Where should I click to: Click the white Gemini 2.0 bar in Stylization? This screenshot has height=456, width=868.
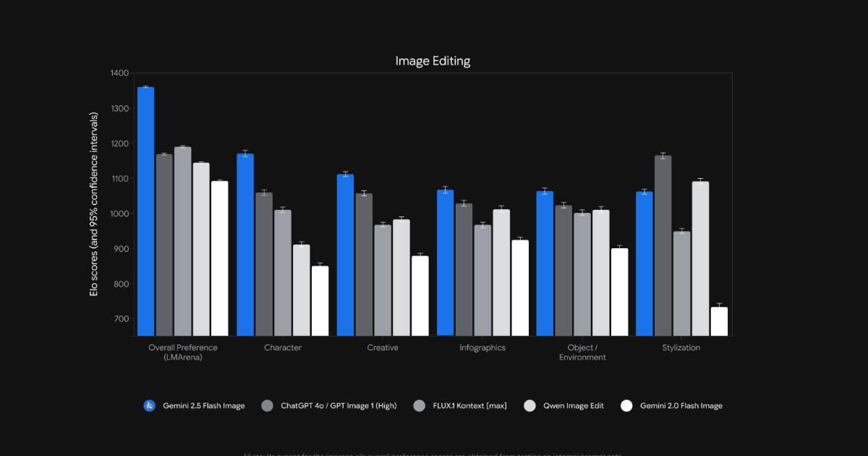[719, 322]
